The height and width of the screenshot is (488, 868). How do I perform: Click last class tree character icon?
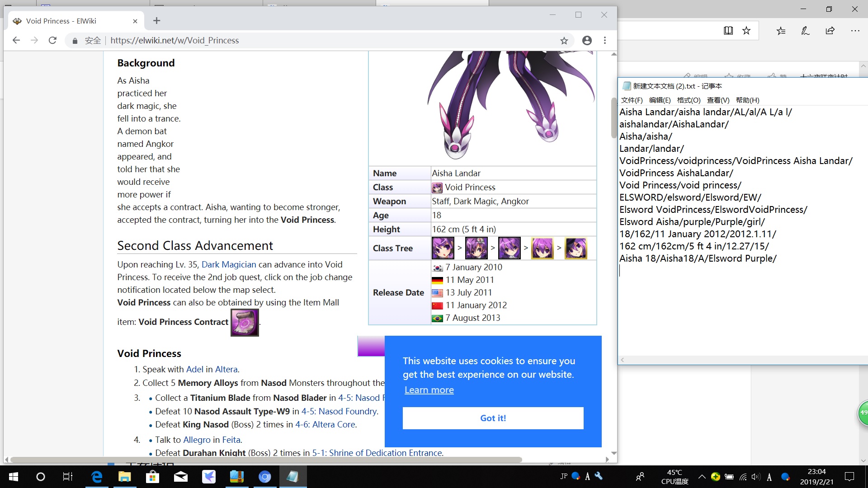[576, 248]
